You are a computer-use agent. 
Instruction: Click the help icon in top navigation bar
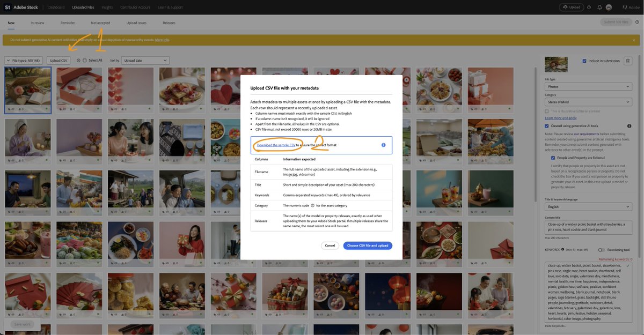point(589,8)
